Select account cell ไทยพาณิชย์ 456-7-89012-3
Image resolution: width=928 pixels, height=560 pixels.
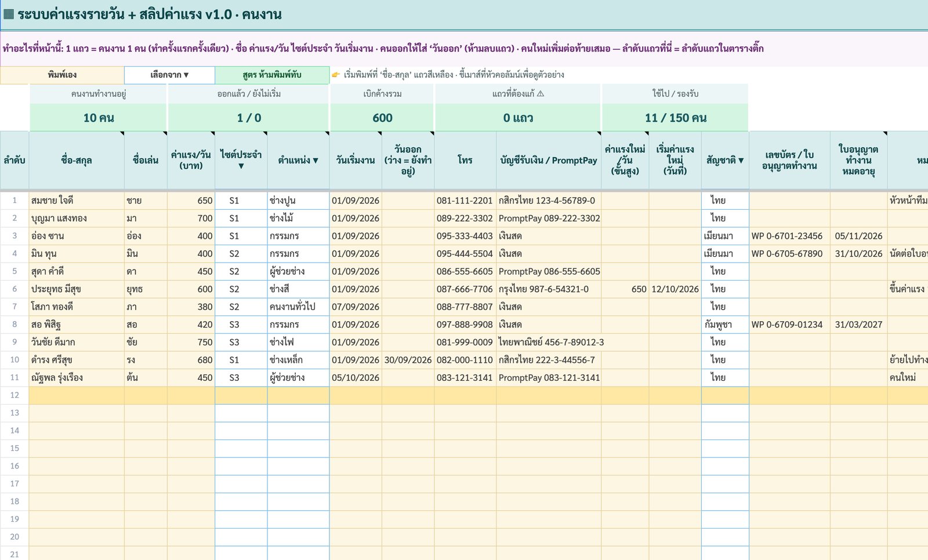[x=549, y=343]
